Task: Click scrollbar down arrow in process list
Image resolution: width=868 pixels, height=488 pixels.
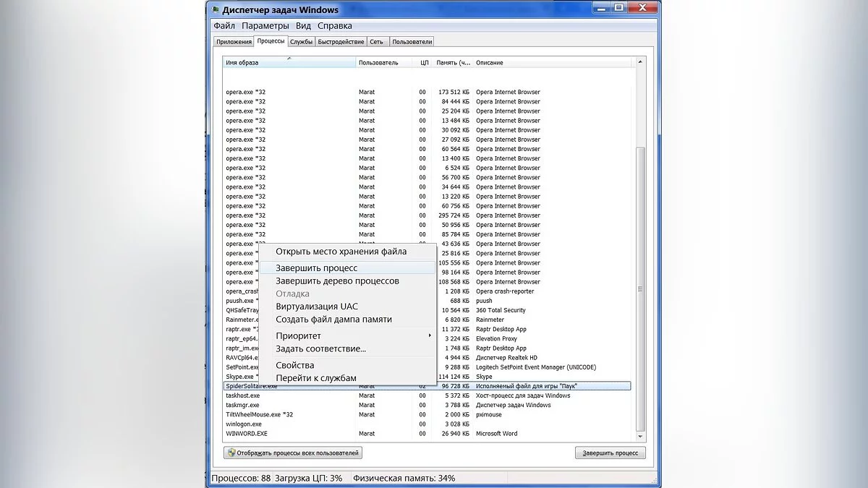Action: tap(639, 436)
